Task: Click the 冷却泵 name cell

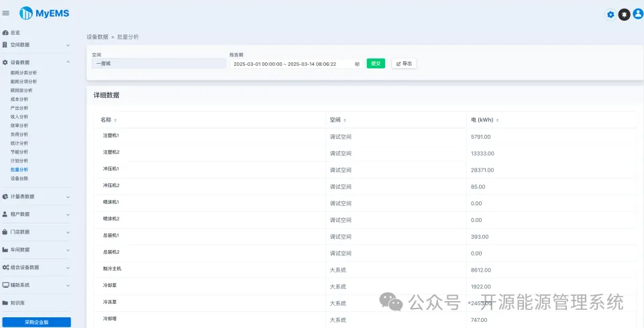Action: [x=109, y=285]
